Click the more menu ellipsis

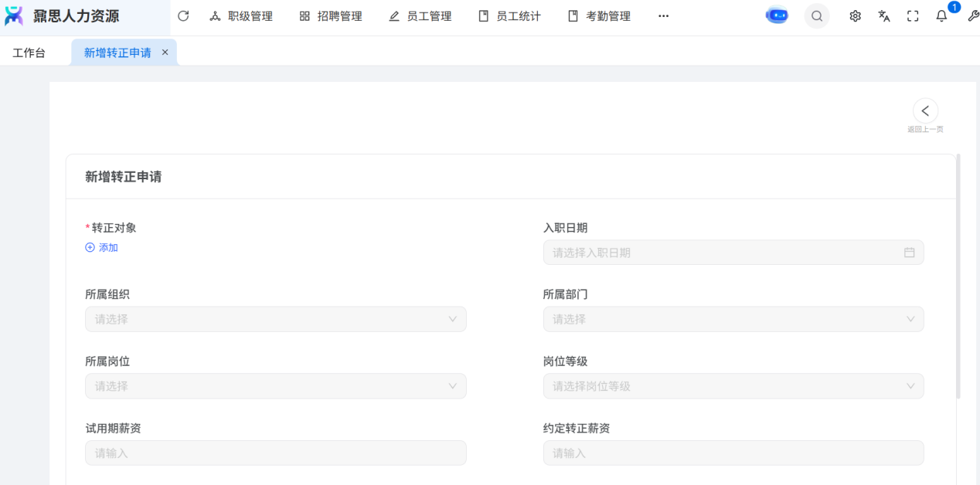coord(663,15)
